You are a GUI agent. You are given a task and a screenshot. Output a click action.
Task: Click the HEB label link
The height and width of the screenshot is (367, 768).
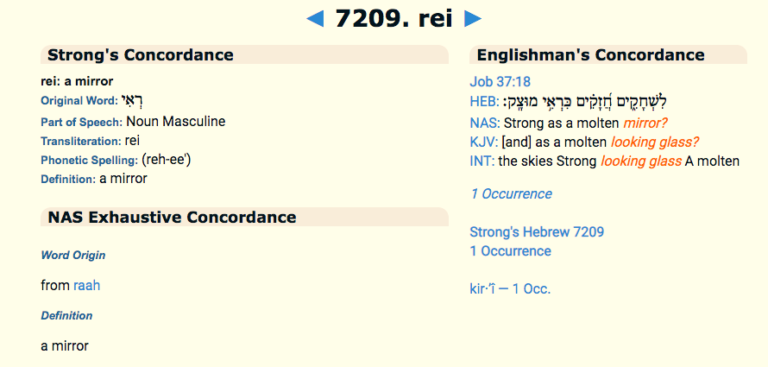click(x=481, y=102)
